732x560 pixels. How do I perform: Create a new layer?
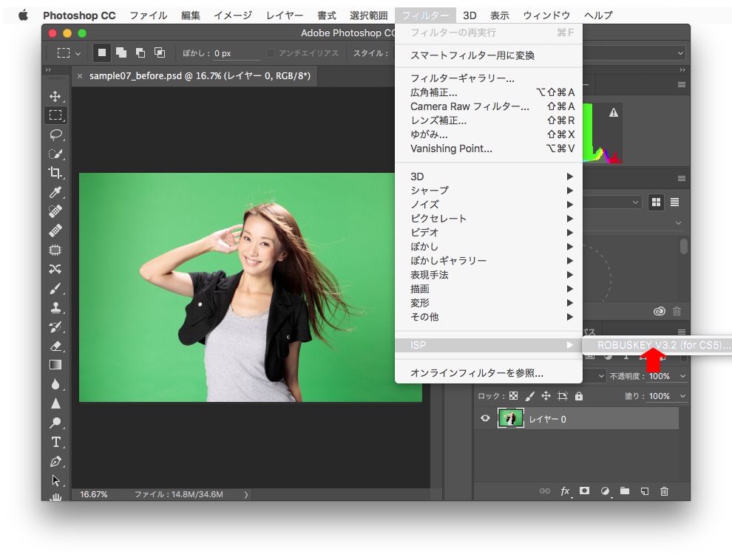click(645, 491)
